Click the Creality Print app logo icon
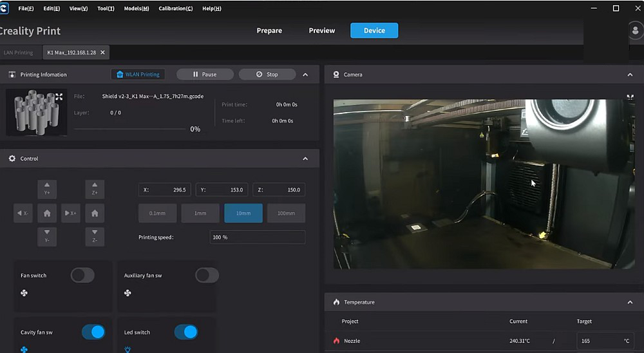Viewport: 644px width, 353px height. click(x=4, y=8)
